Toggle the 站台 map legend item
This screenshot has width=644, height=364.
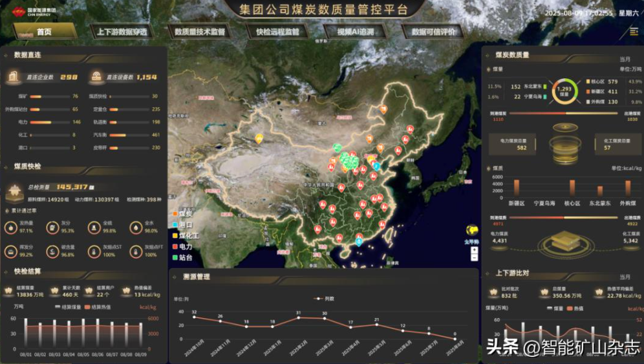[183, 257]
